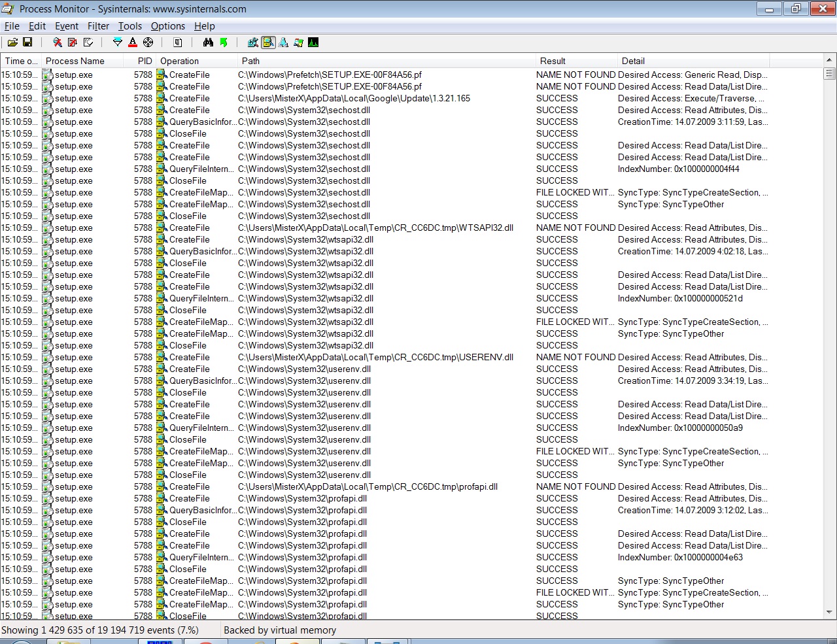This screenshot has width=837, height=644.
Task: Open the Filter dialog via funnel icon
Action: [118, 42]
